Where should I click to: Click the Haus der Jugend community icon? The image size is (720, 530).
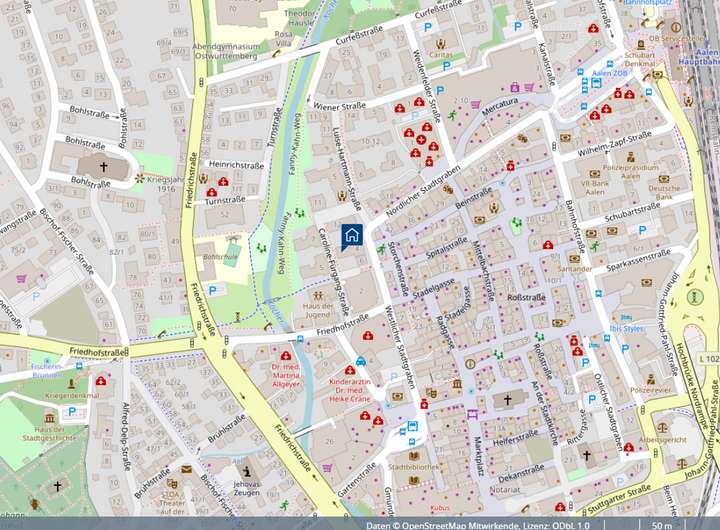(x=317, y=295)
